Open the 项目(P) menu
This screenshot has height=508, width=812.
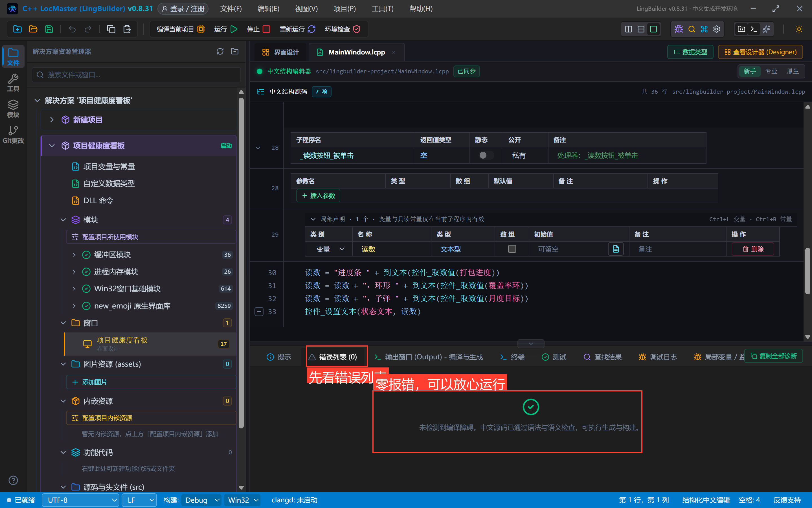344,9
